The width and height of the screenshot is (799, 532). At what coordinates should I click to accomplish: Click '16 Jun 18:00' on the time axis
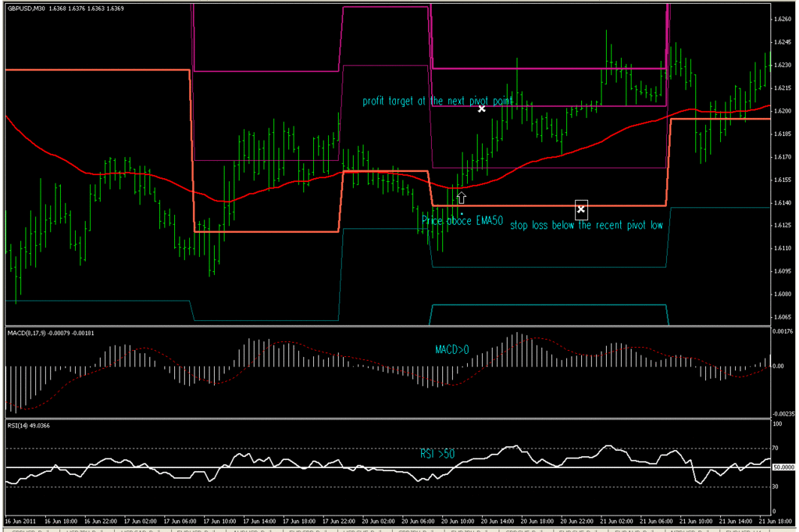(x=61, y=521)
